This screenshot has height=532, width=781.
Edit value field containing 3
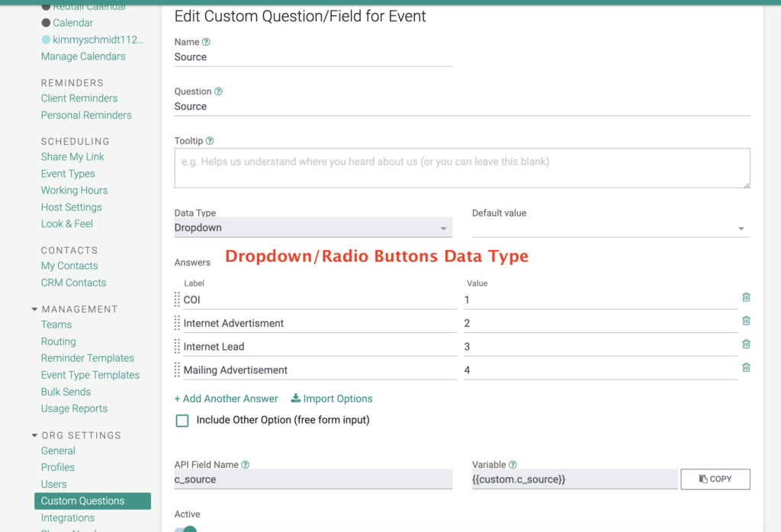coord(601,346)
